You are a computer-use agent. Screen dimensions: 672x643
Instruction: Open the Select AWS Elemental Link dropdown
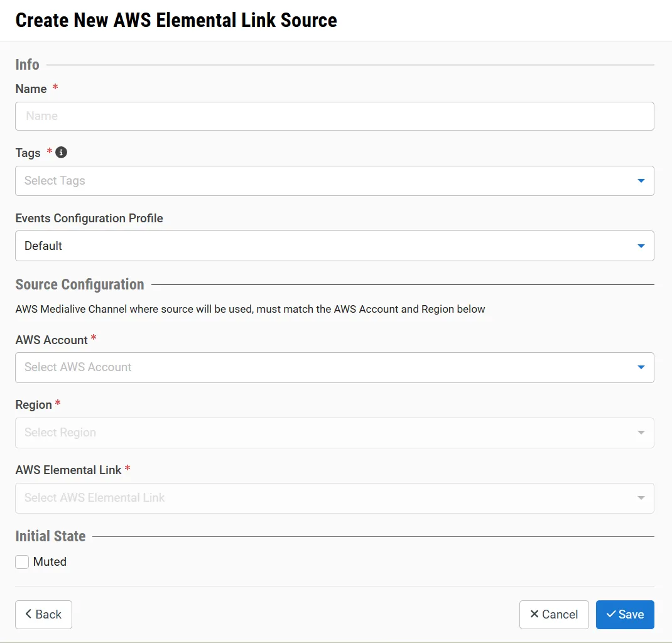(334, 498)
